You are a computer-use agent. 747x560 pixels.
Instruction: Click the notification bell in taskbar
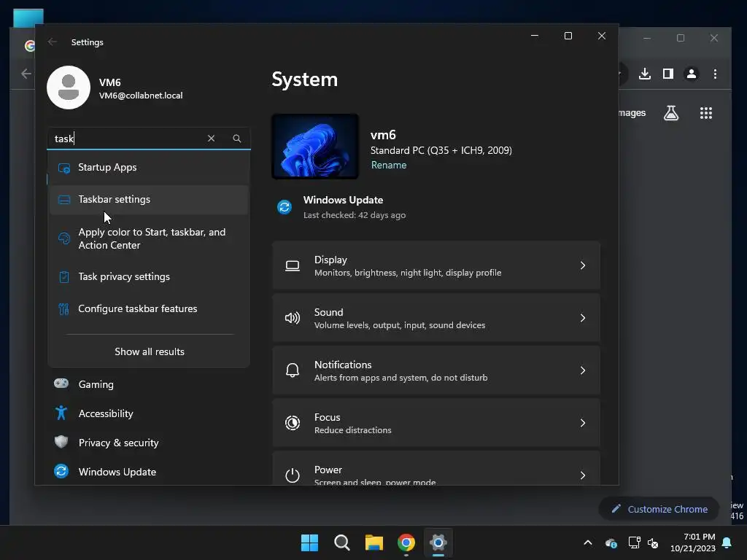point(727,542)
